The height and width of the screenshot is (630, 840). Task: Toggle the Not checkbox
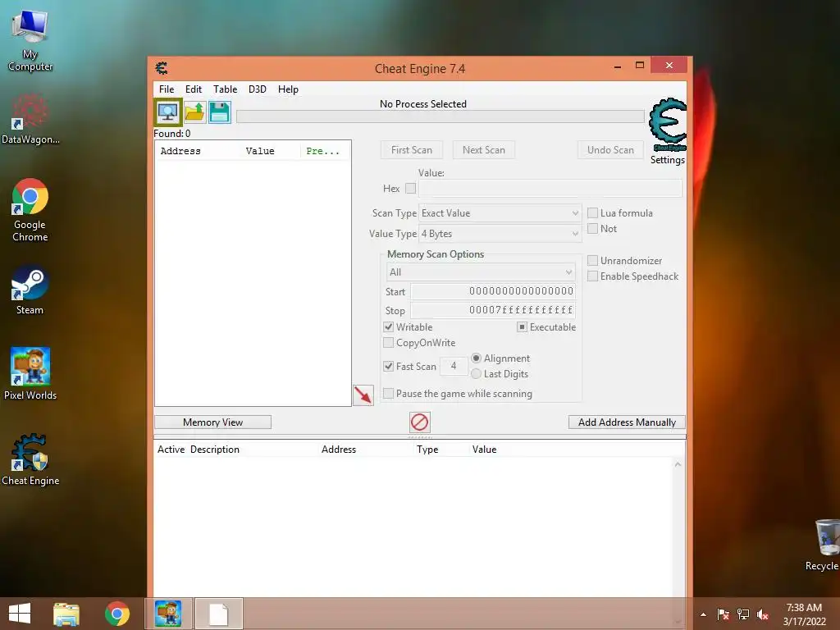(592, 228)
